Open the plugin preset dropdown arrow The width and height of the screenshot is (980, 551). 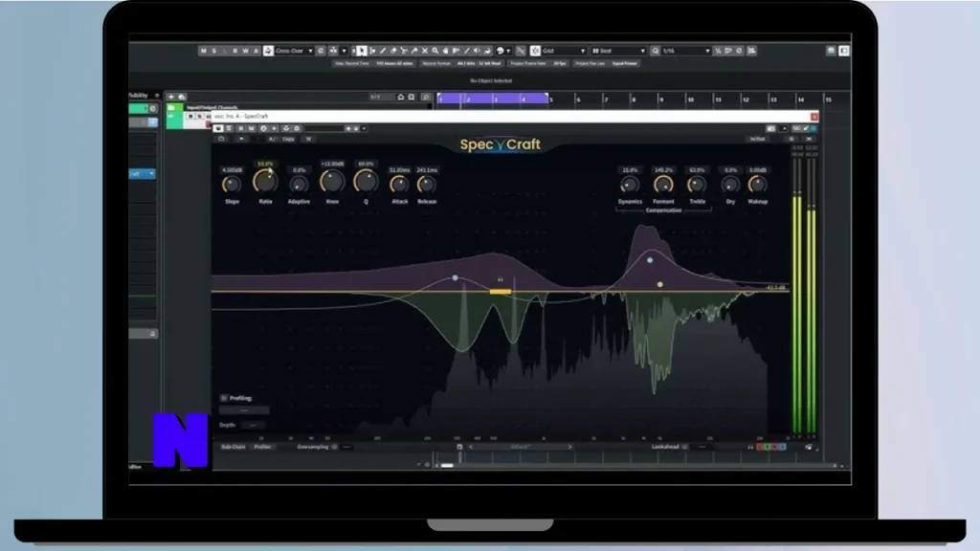coord(364,128)
